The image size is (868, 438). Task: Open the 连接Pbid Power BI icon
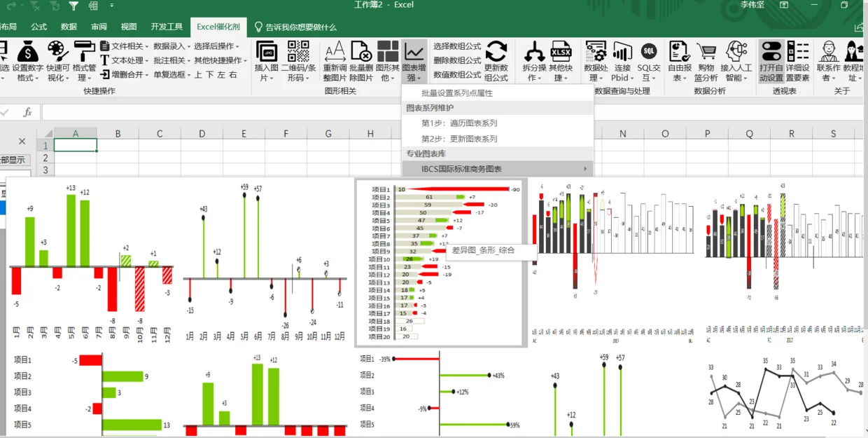click(x=622, y=61)
